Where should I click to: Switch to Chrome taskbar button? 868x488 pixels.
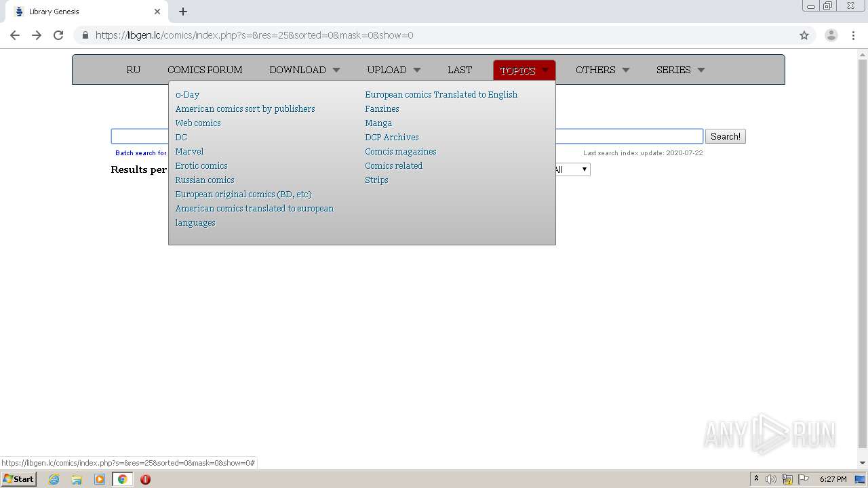point(122,479)
